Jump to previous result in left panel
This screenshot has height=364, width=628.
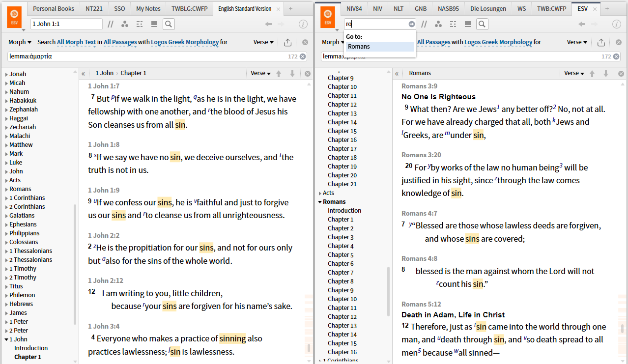pos(279,73)
